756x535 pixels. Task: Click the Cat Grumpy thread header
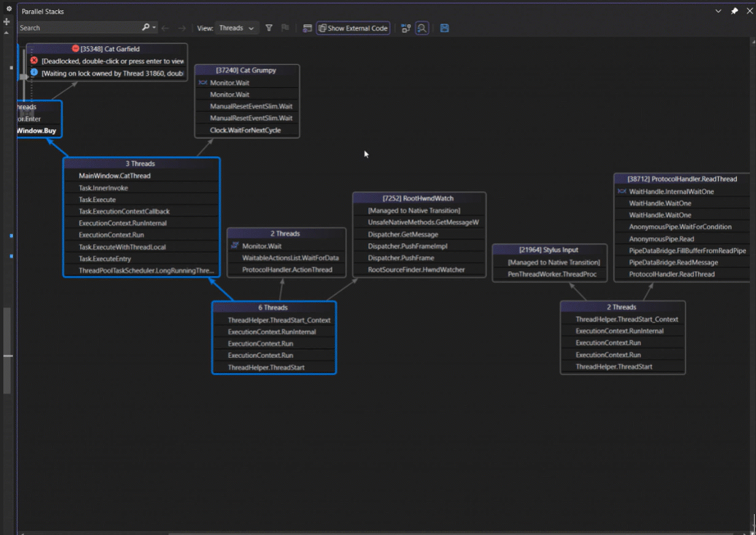click(x=246, y=70)
